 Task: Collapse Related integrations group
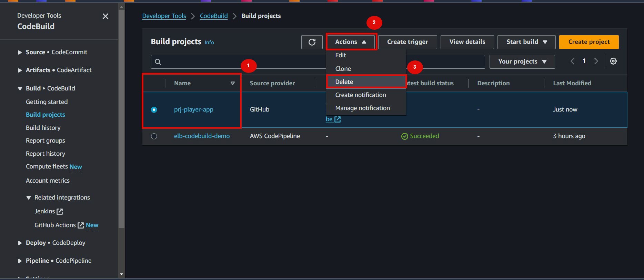point(29,198)
